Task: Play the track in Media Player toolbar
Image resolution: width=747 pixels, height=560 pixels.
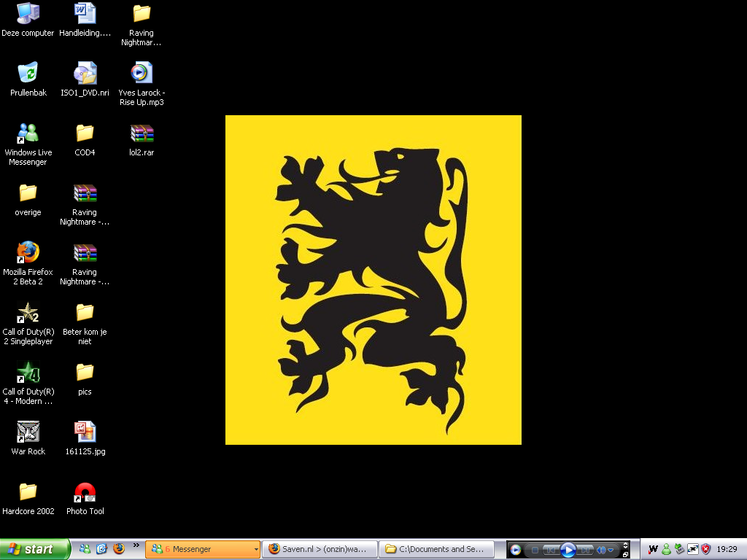Action: (568, 550)
